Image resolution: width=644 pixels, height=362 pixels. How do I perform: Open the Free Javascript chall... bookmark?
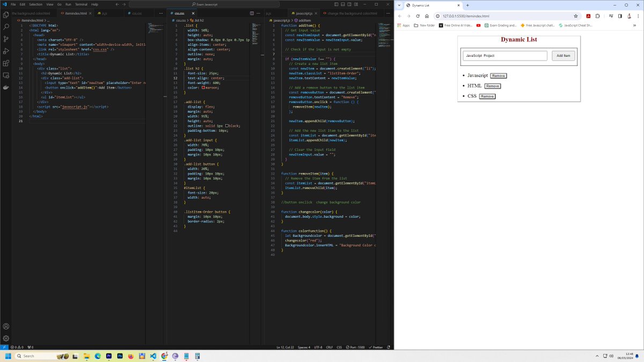pyautogui.click(x=537, y=25)
